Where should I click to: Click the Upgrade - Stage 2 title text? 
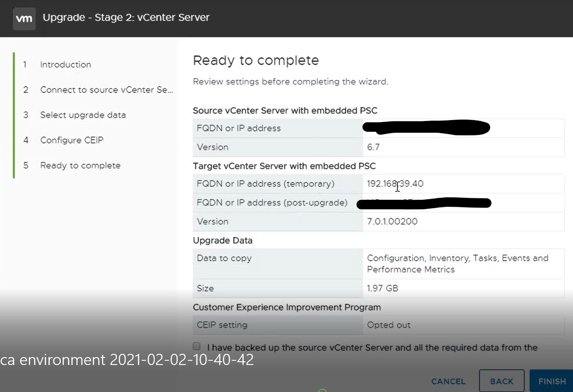click(x=126, y=18)
